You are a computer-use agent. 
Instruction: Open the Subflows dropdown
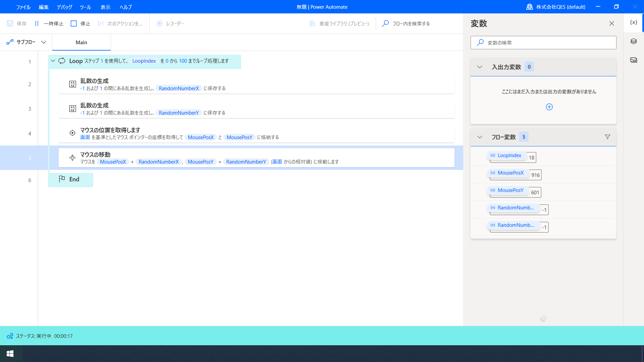click(x=26, y=42)
